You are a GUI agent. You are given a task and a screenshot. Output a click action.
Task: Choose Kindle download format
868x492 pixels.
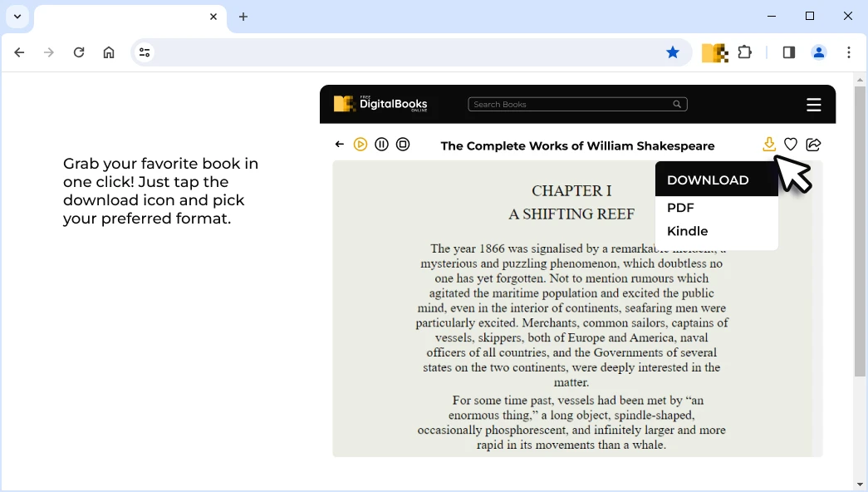coord(687,231)
